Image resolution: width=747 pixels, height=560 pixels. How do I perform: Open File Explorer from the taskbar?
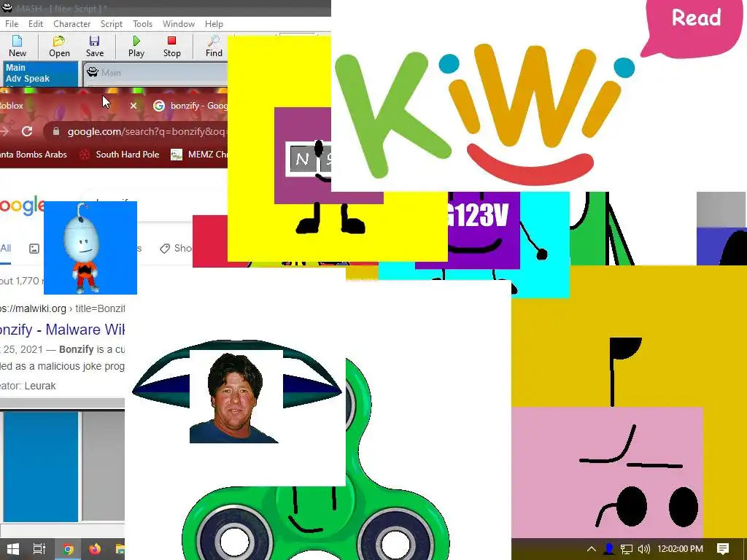pyautogui.click(x=120, y=549)
